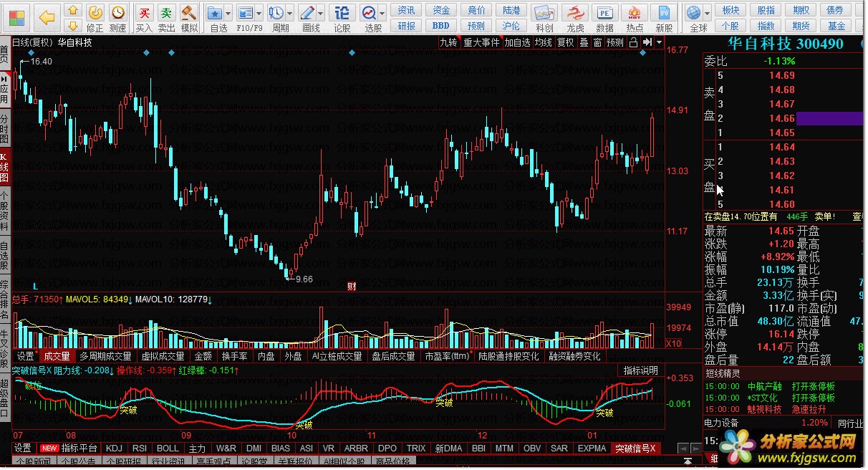868x470 pixels.
Task: Click the green 卖出 sell icon
Action: point(166,12)
